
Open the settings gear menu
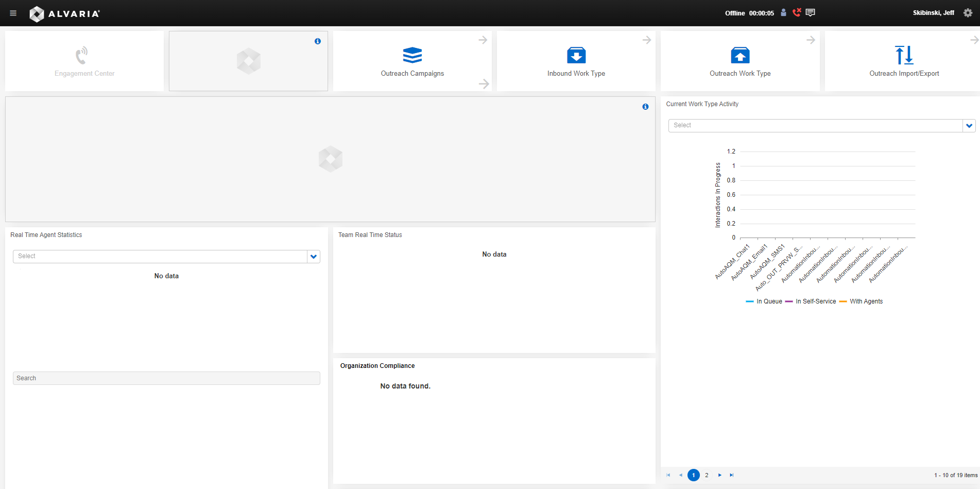tap(968, 13)
